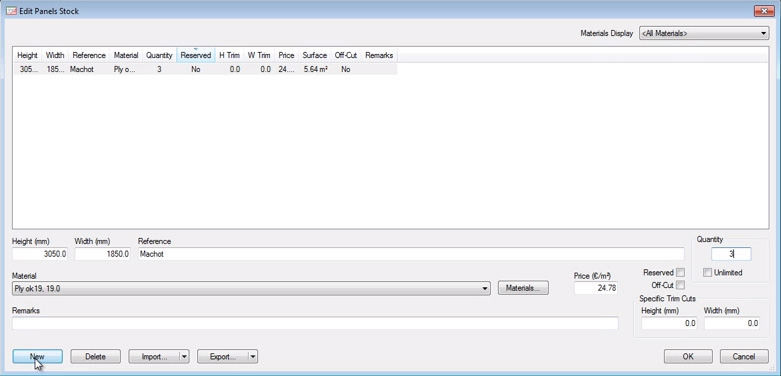Click the 305... height cell in the row
781x376 pixels.
(27, 70)
